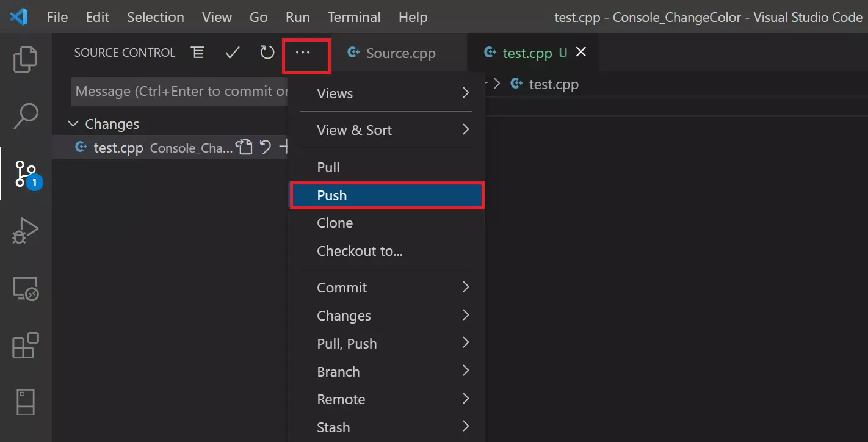Select Pull from the context menu
The width and height of the screenshot is (868, 442).
tap(386, 167)
